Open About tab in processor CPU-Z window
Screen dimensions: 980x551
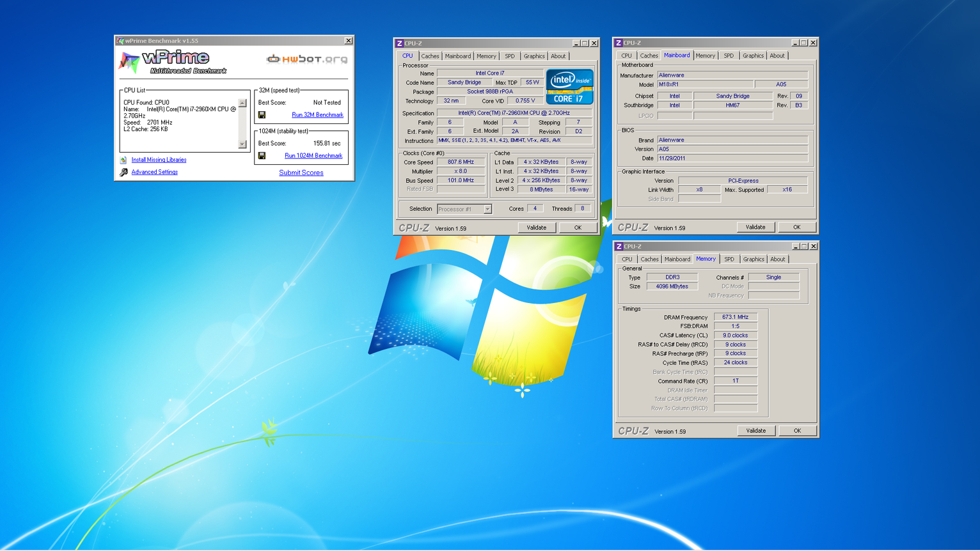tap(558, 56)
